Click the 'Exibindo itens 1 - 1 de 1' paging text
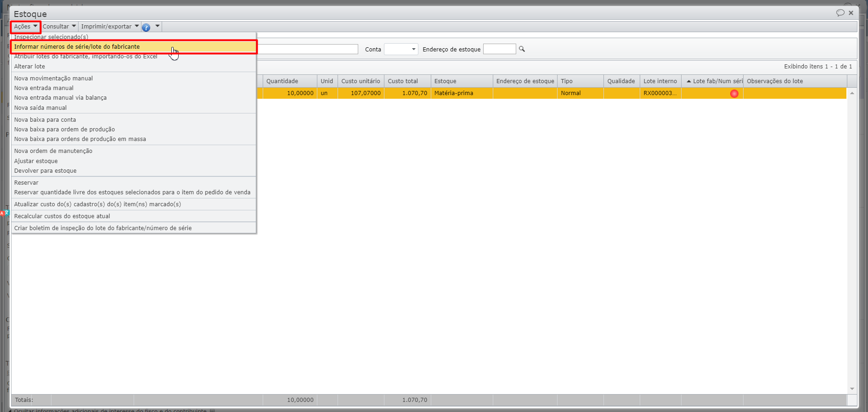 coord(818,67)
